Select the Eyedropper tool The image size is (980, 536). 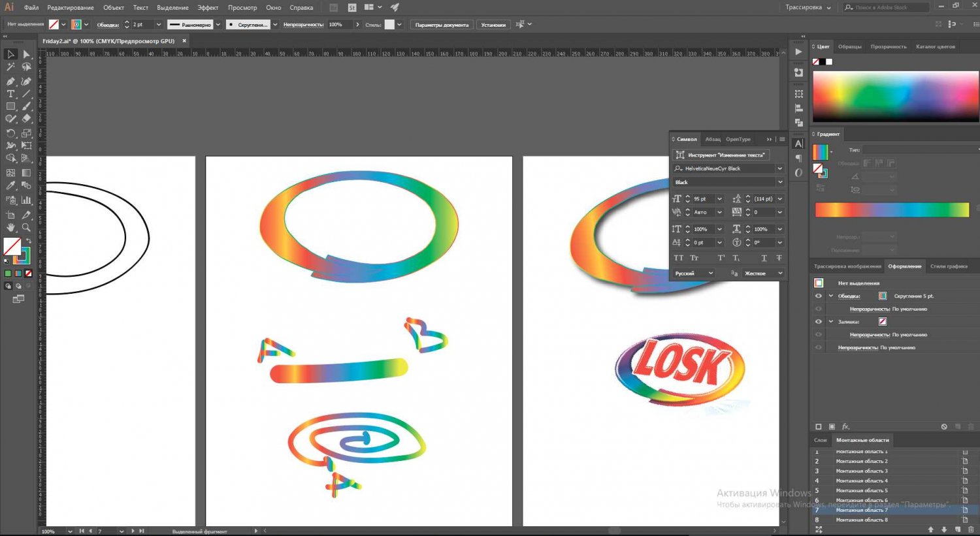[x=10, y=186]
